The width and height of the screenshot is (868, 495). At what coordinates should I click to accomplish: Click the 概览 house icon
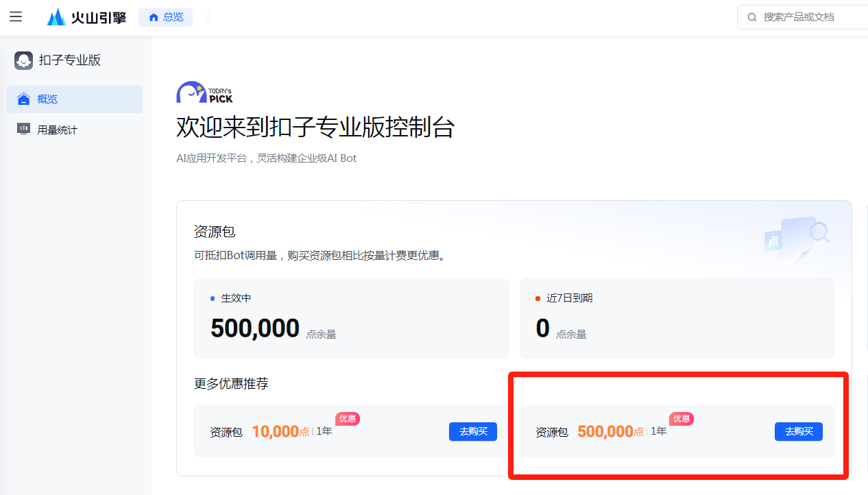(24, 99)
